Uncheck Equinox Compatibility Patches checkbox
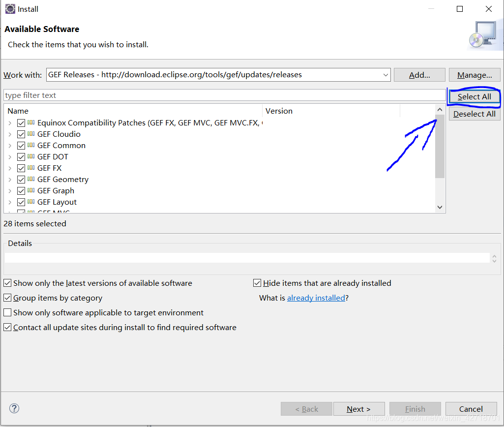 [21, 123]
